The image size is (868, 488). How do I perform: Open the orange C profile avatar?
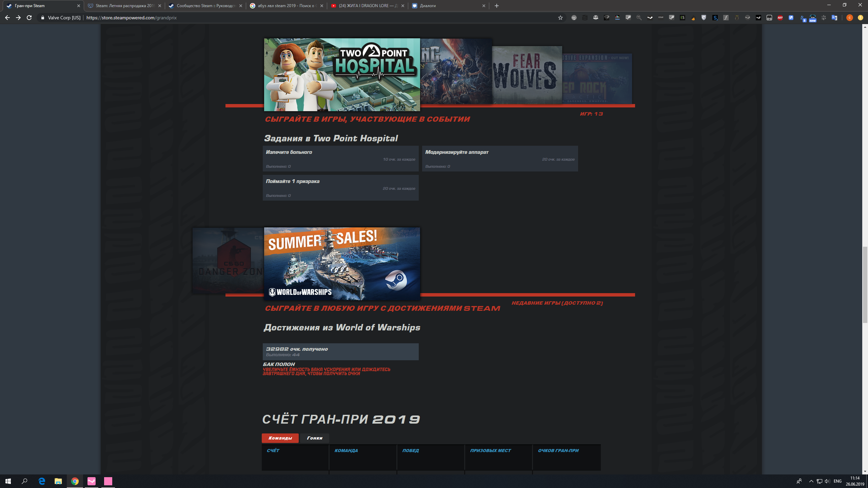(x=850, y=18)
